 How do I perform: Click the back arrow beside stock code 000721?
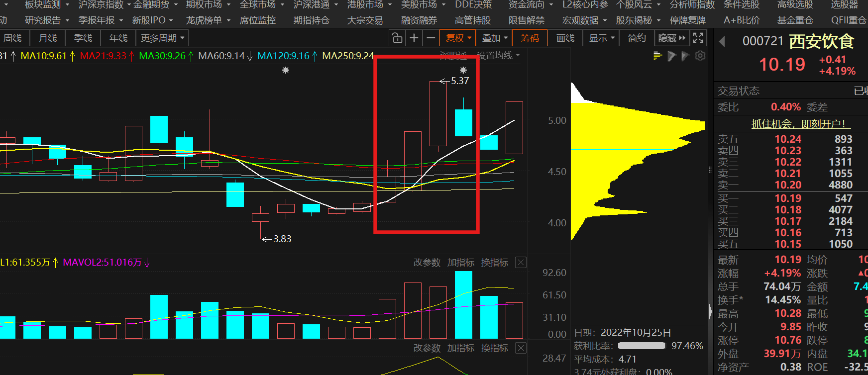click(722, 42)
